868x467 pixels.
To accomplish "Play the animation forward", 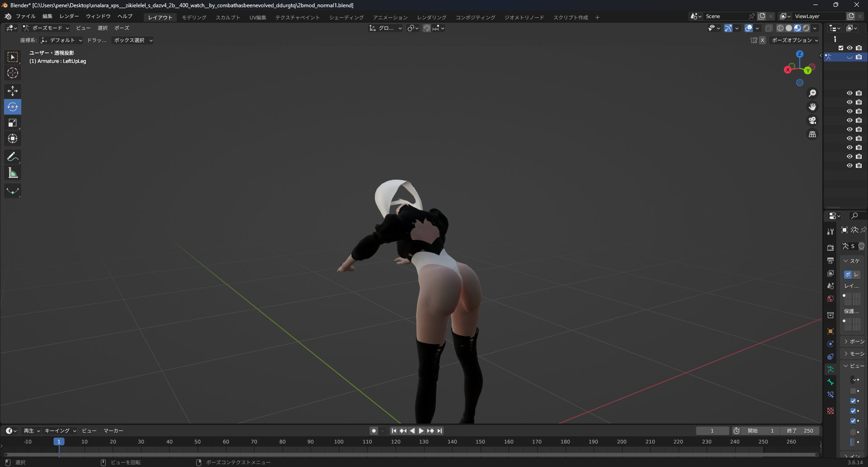I will (421, 431).
